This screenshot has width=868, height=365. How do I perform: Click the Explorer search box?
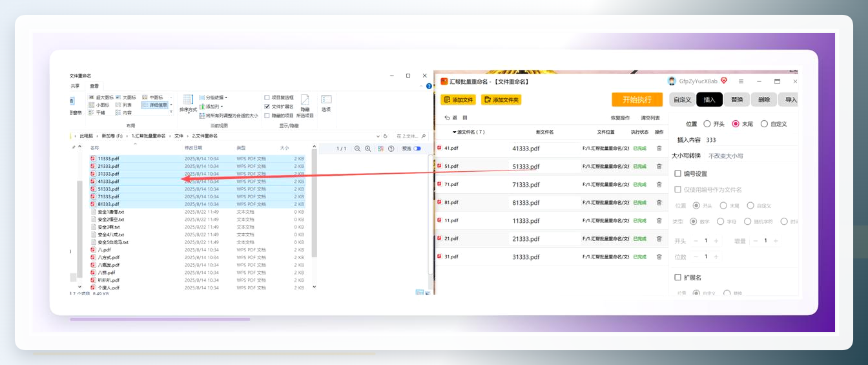pos(410,136)
